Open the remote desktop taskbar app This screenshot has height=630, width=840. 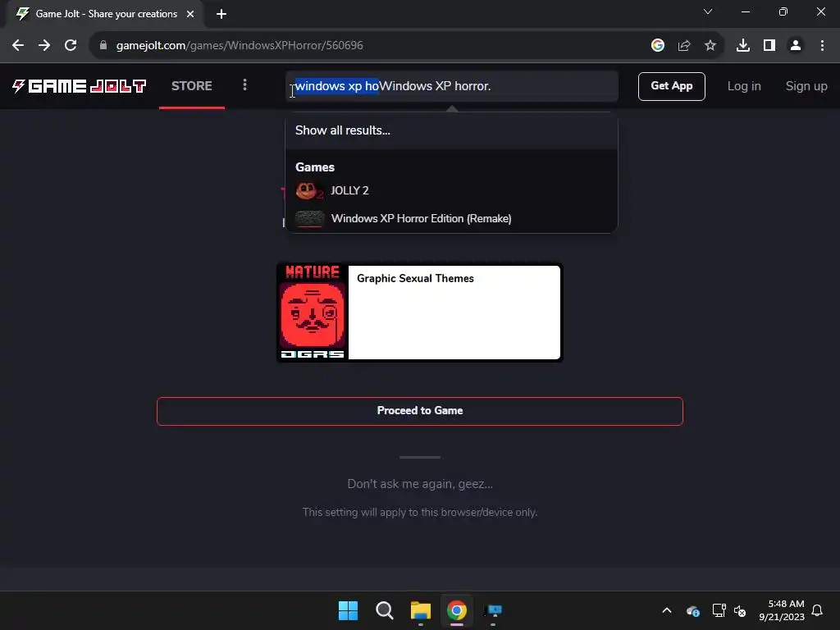(493, 610)
